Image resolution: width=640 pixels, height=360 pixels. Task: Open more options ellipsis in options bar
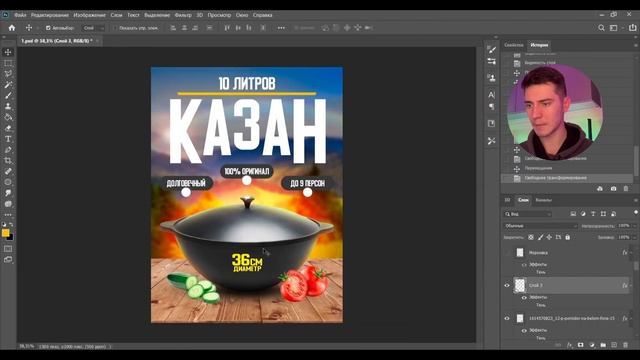click(281, 28)
